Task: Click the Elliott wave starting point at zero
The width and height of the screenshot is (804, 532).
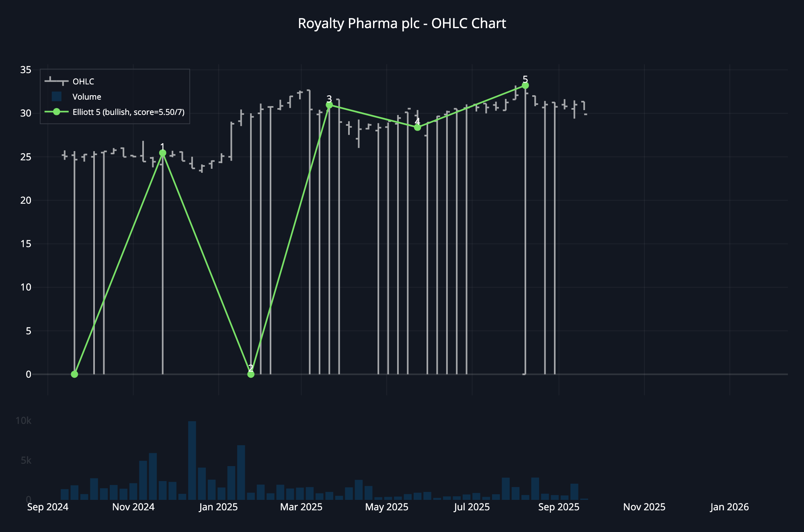Action: click(x=74, y=374)
